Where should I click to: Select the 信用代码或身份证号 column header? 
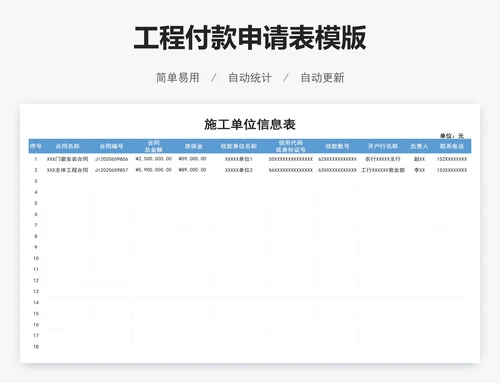(x=291, y=146)
